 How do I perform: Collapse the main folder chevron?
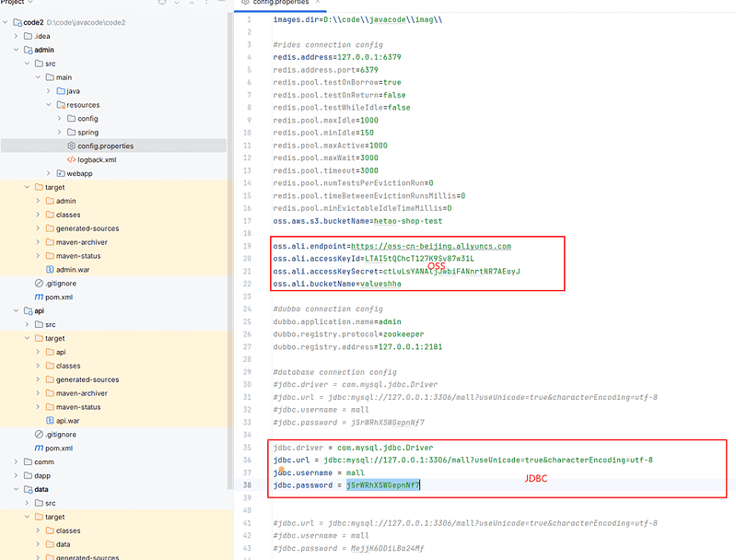[38, 77]
